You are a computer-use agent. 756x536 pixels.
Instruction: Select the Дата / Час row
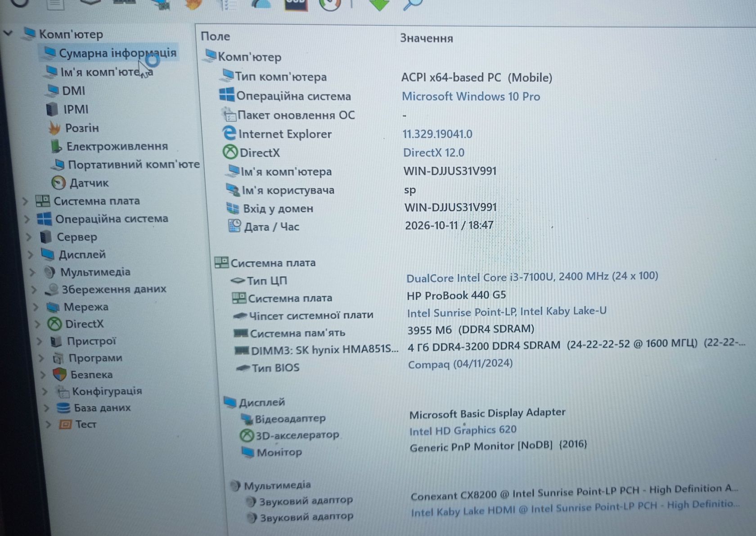click(271, 227)
